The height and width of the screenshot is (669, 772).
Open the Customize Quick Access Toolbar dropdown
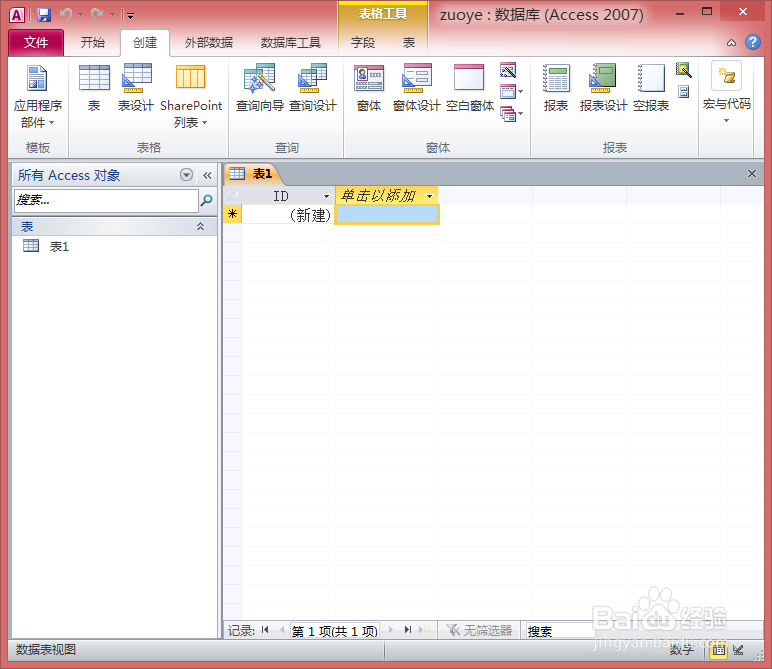coord(130,16)
